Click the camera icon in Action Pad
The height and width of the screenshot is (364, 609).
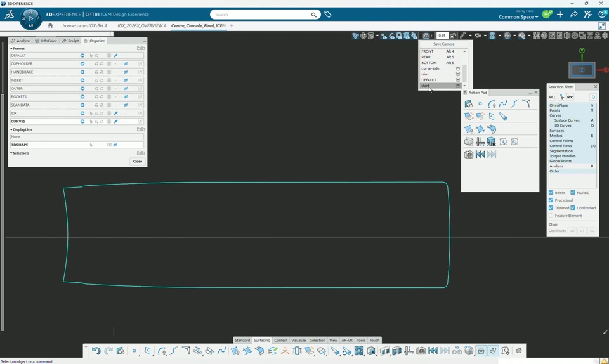tap(468, 155)
